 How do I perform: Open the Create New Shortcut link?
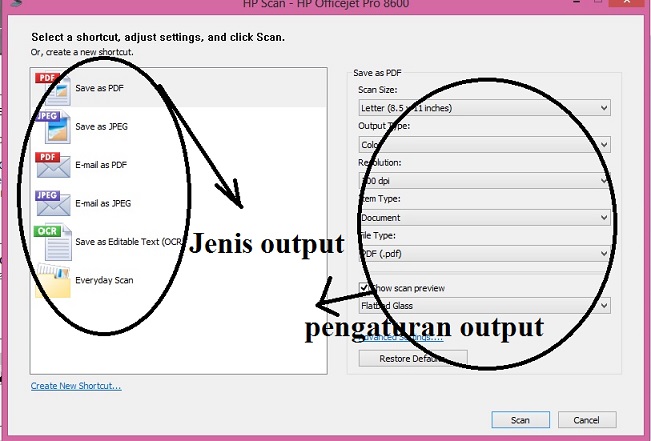(76, 386)
